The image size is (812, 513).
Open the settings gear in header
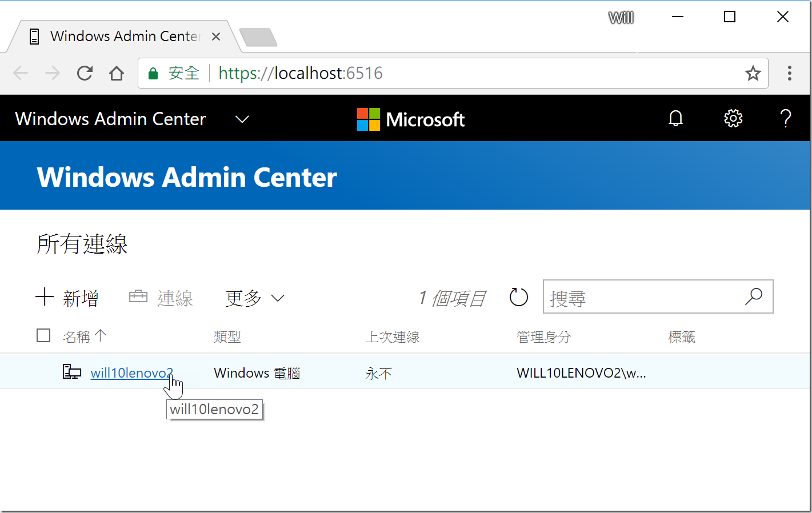(733, 118)
